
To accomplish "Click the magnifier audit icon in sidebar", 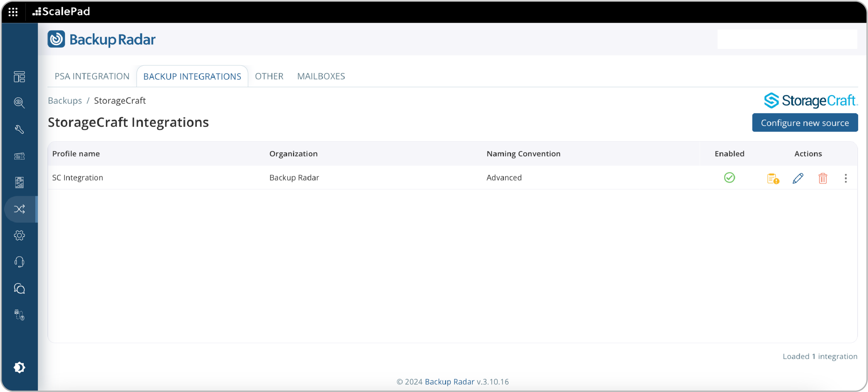I will tap(19, 103).
